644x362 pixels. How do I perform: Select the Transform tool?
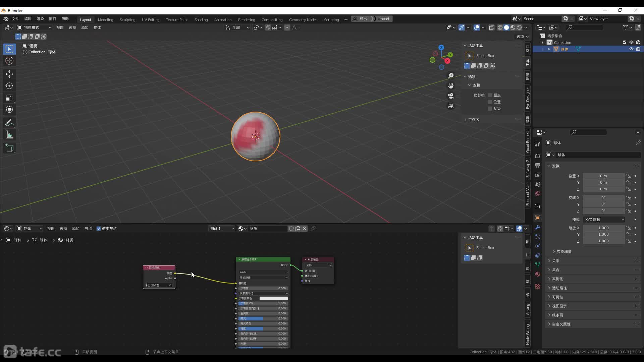(x=9, y=110)
